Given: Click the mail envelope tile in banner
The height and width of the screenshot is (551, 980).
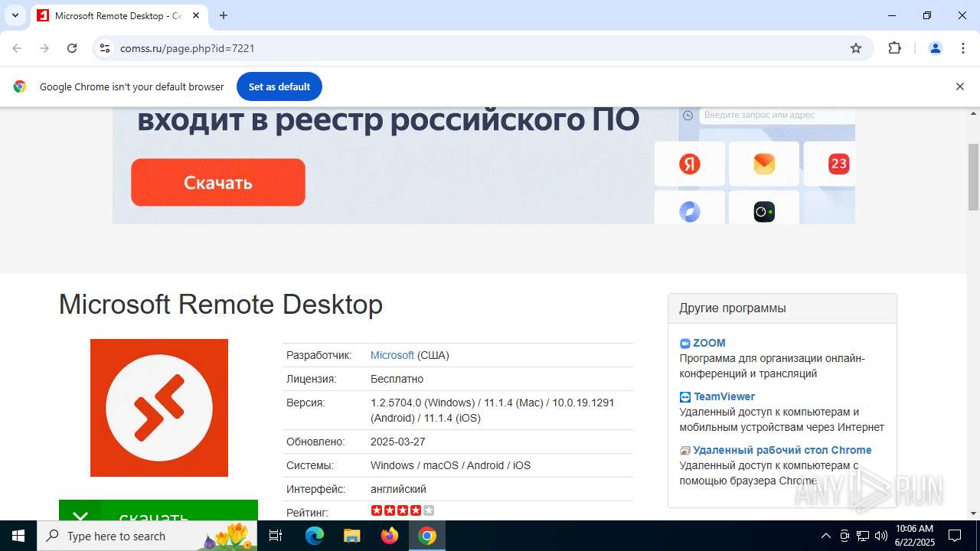Looking at the screenshot, I should pyautogui.click(x=764, y=164).
